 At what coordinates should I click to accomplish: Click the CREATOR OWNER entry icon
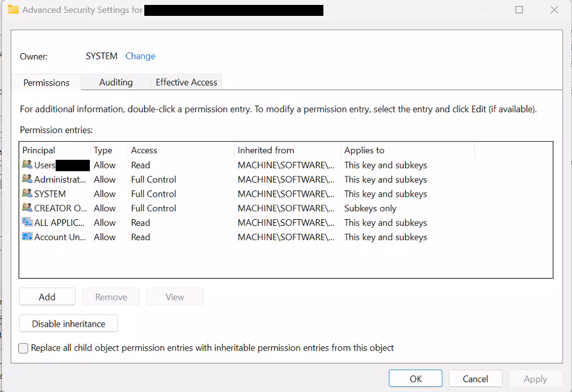[27, 208]
